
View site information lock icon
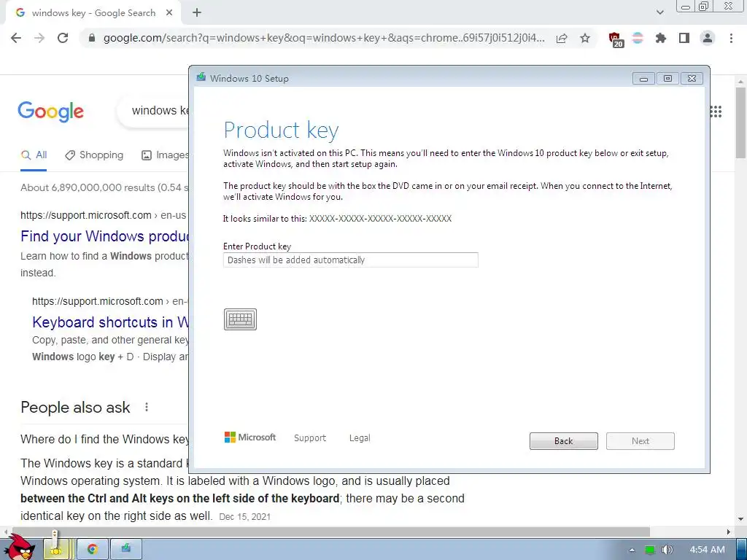(92, 38)
